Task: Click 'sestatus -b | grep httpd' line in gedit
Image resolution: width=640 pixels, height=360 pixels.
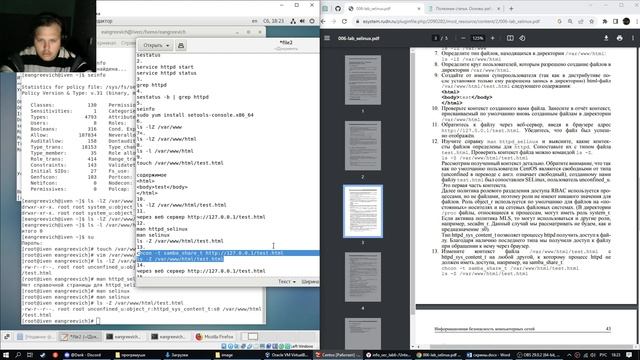Action: tap(173, 97)
